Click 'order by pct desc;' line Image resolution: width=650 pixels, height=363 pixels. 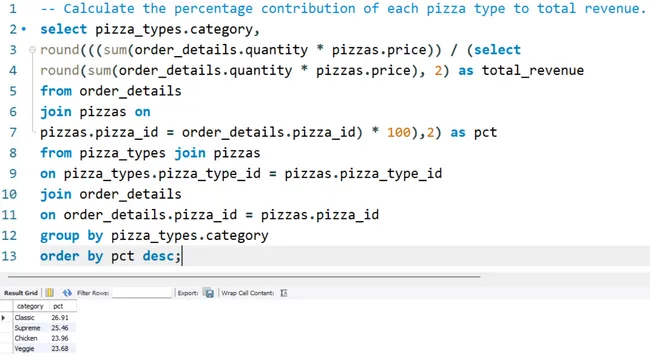(x=110, y=256)
